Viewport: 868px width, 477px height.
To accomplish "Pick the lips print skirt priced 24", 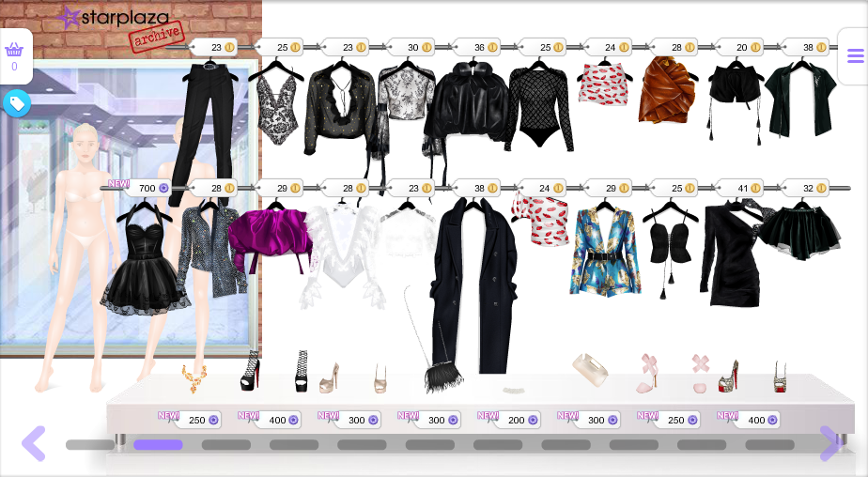I will (x=603, y=85).
